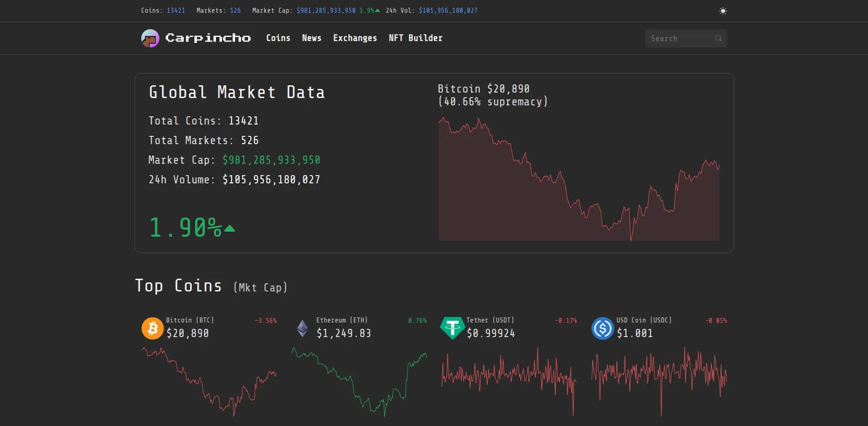This screenshot has width=868, height=426.
Task: Click the Ethereum diamond icon
Action: [303, 328]
